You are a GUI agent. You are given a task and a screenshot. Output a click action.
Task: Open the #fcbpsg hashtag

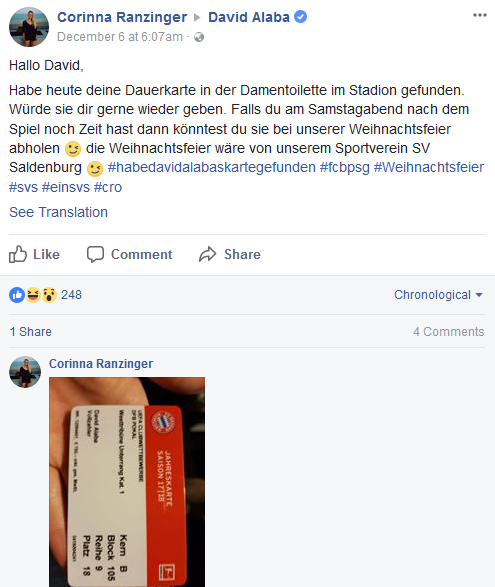click(x=344, y=167)
